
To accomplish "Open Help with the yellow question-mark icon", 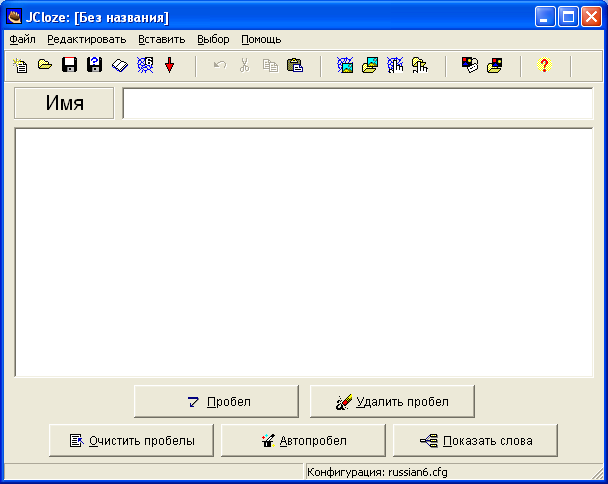I will click(x=544, y=65).
